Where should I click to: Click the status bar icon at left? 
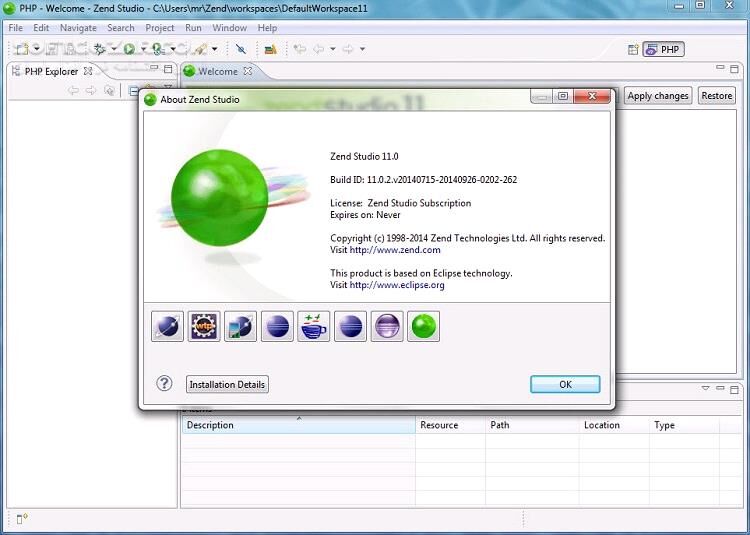coord(22,519)
